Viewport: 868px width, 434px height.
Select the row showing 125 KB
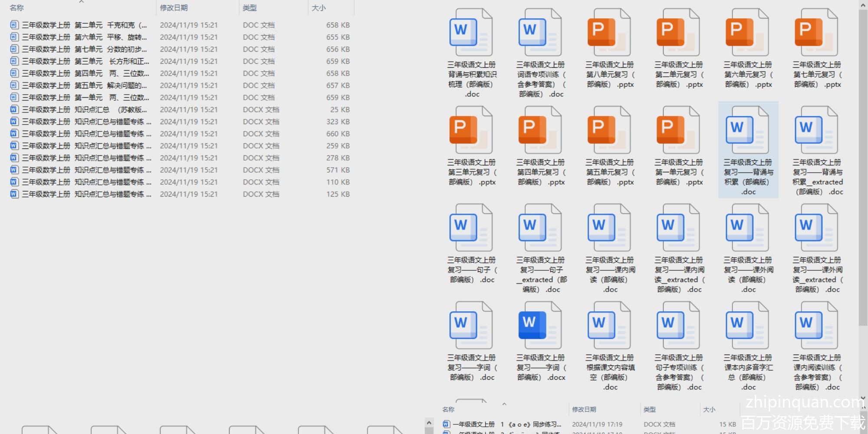[180, 194]
